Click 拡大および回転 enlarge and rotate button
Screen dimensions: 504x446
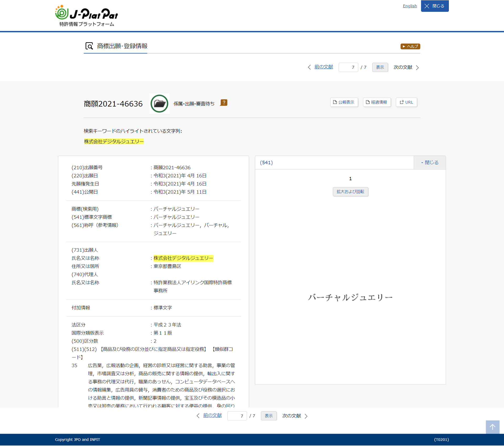click(x=350, y=192)
